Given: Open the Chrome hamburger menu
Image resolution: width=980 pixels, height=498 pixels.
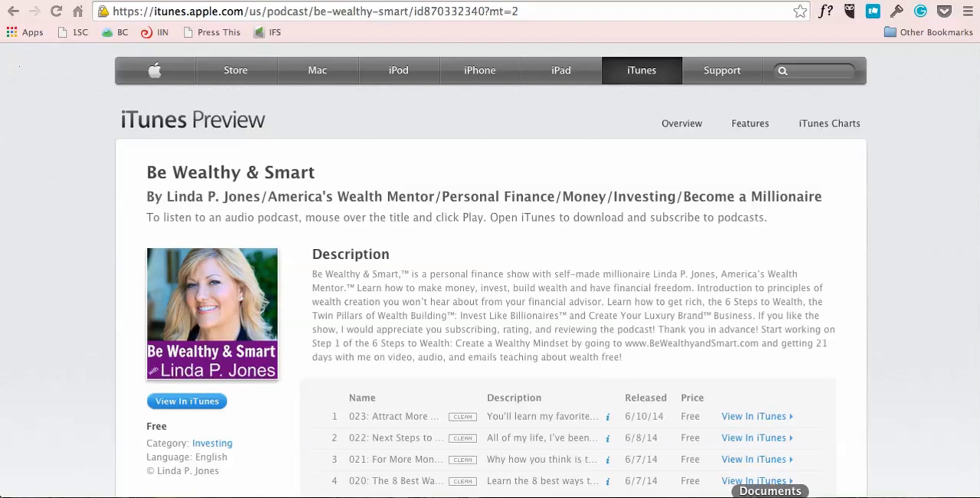Looking at the screenshot, I should coord(968,11).
